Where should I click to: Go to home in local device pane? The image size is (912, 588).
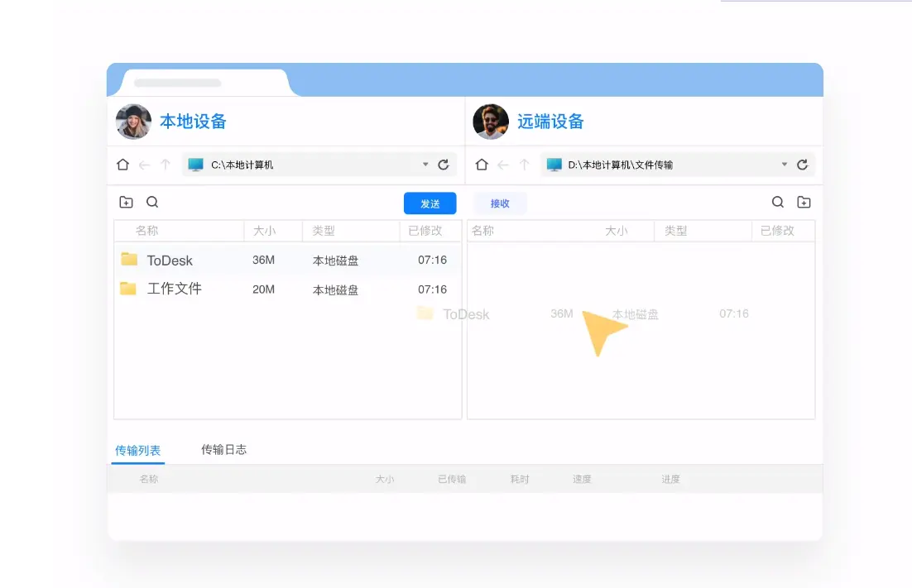click(122, 165)
